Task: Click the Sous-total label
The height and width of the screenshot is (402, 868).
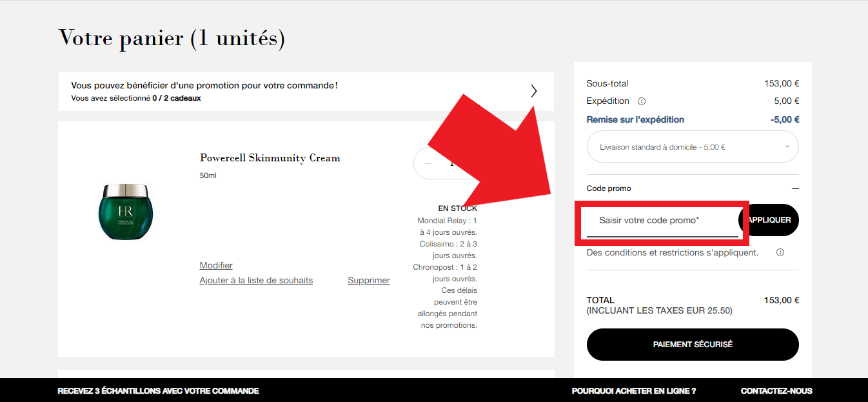Action: (607, 83)
